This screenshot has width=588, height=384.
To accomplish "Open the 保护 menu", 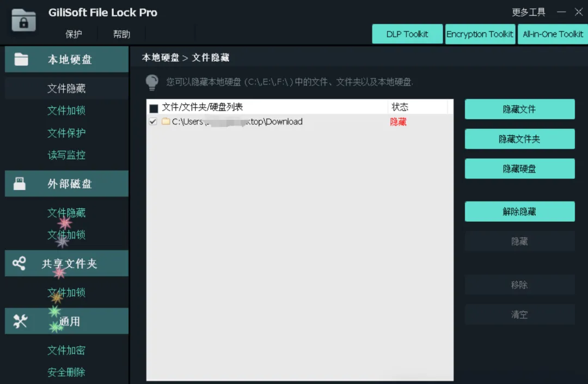I will point(73,34).
